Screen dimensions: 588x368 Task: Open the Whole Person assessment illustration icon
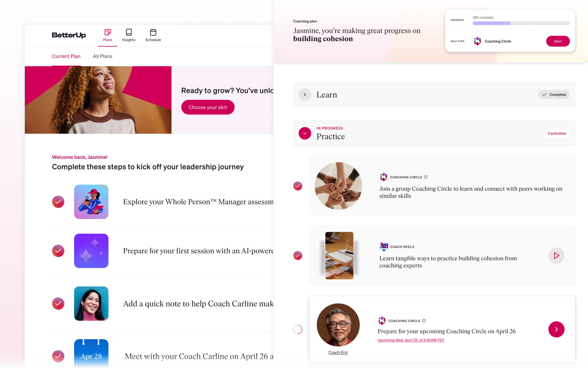click(x=91, y=202)
